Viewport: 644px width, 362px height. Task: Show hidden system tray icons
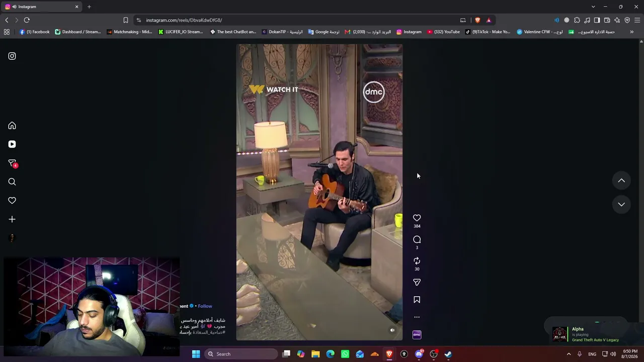[x=569, y=354]
